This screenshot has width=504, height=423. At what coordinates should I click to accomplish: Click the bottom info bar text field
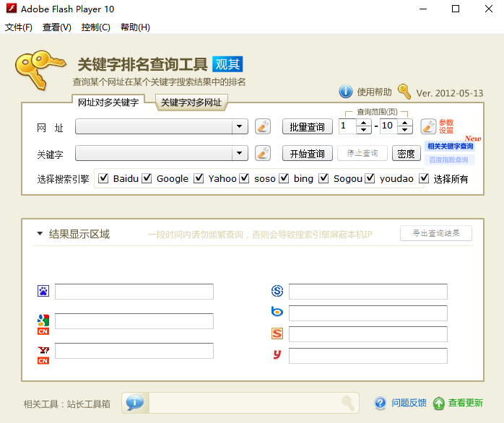pos(245,403)
